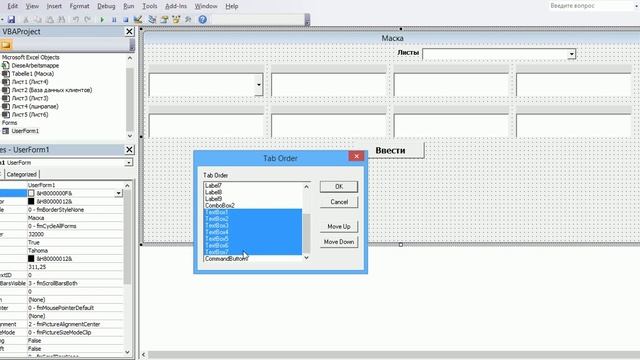Image resolution: width=640 pixels, height=360 pixels.
Task: Click Cancel in the Tab Order dialog
Action: pyautogui.click(x=339, y=202)
